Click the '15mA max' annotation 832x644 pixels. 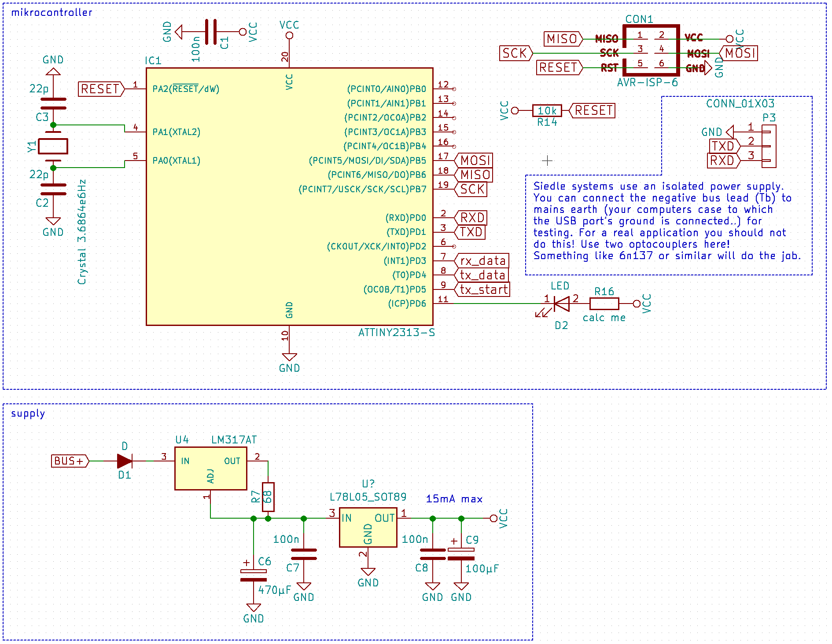[x=454, y=499]
